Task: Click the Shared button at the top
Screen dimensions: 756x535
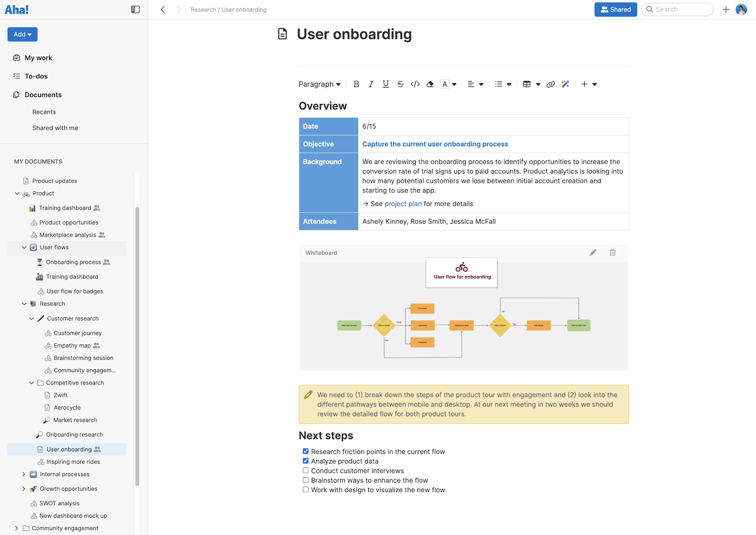Action: pyautogui.click(x=615, y=9)
